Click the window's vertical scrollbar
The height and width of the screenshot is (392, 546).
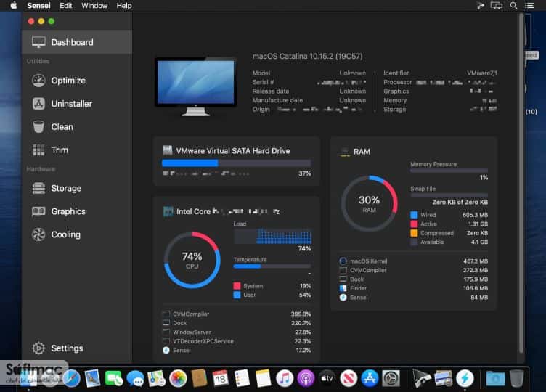[x=521, y=184]
